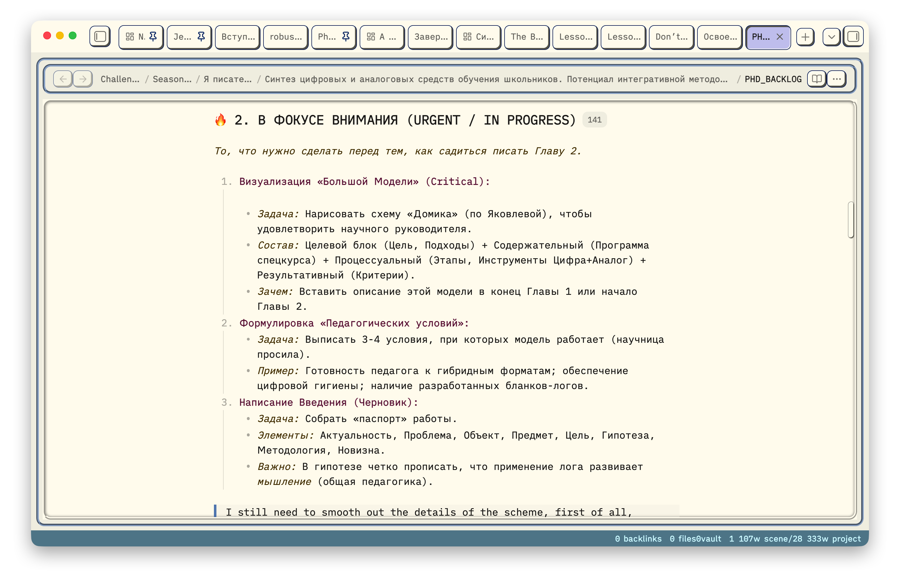Toggle the left sidebar panel

pos(100,37)
